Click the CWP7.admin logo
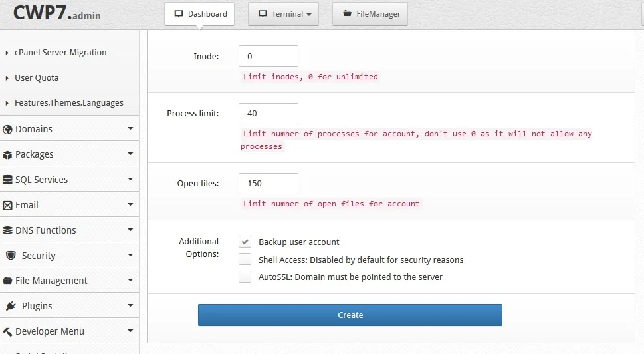This screenshot has height=354, width=644. coord(56,13)
